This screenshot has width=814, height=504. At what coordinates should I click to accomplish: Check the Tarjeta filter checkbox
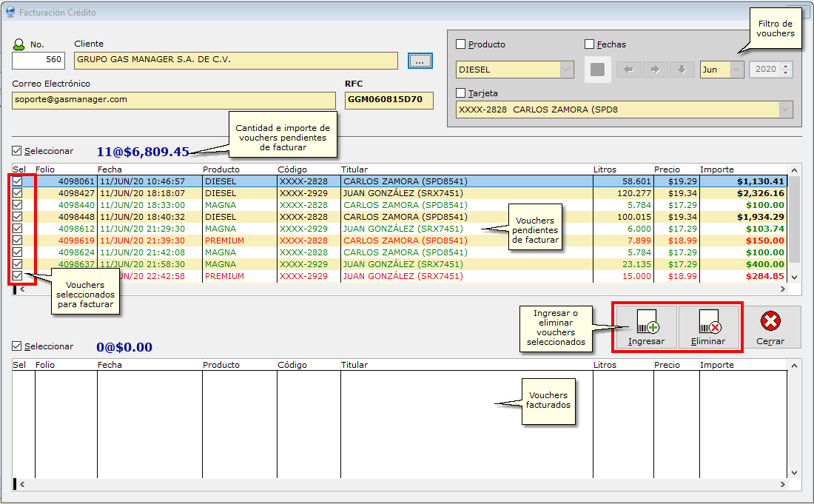461,93
